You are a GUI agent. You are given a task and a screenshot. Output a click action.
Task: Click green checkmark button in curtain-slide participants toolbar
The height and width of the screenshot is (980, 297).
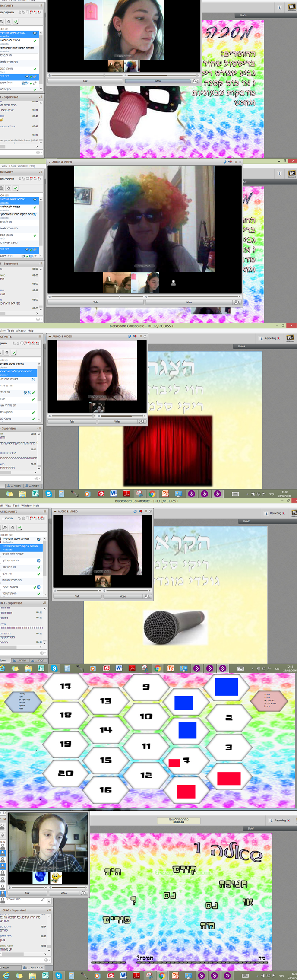click(14, 353)
